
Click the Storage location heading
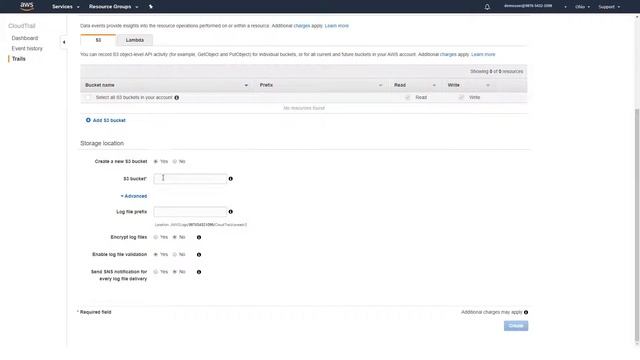pos(102,143)
